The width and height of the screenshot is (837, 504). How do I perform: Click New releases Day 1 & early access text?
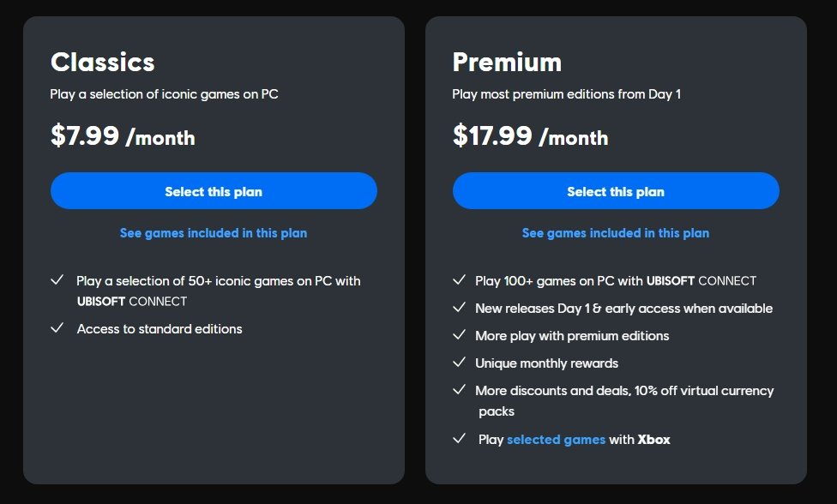click(x=623, y=309)
